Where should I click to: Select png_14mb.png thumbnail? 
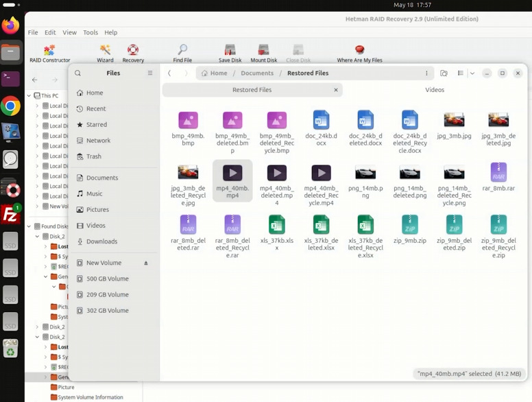(365, 172)
